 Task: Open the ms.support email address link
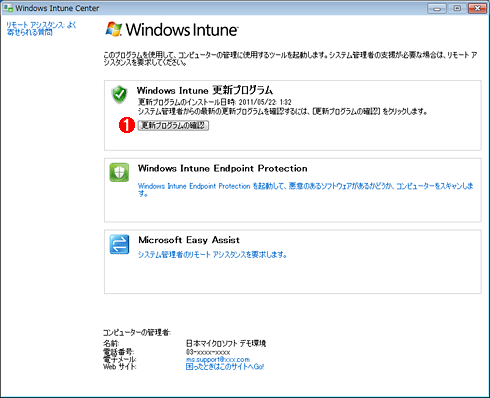(218, 359)
